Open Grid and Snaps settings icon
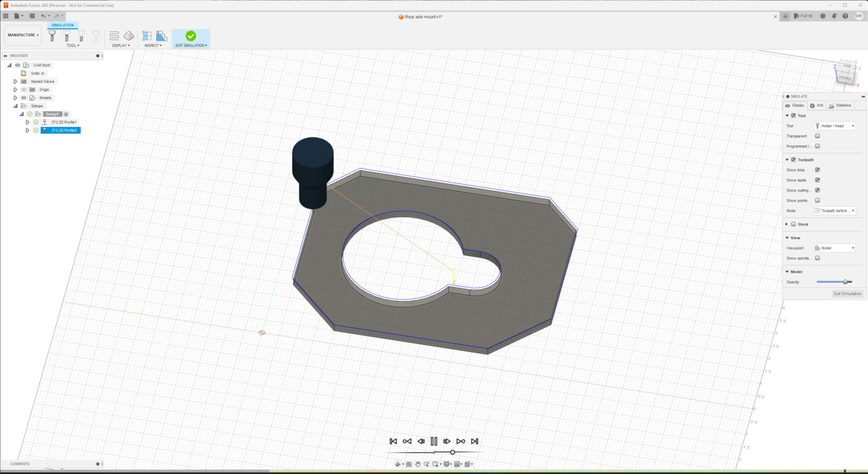Image resolution: width=868 pixels, height=474 pixels. pyautogui.click(x=458, y=464)
